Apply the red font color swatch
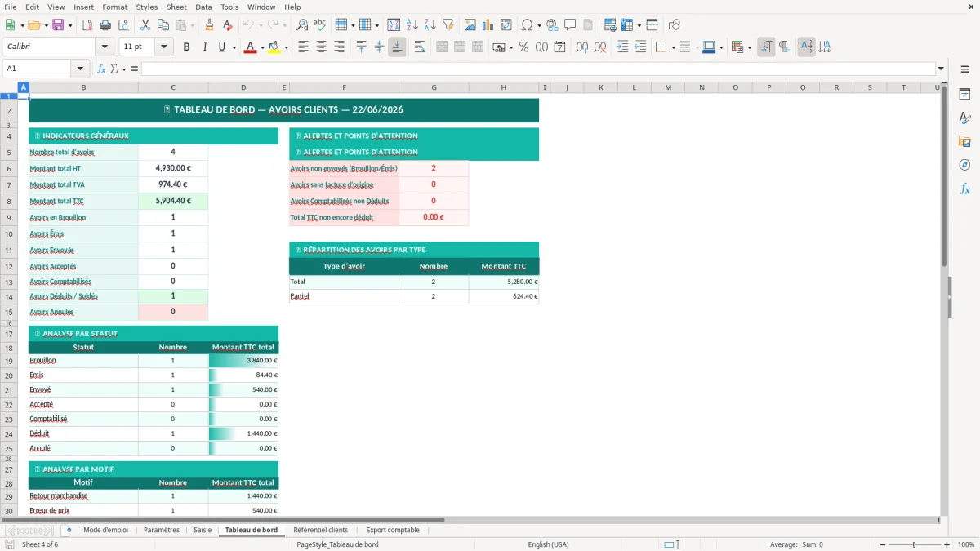The image size is (980, 551). pyautogui.click(x=250, y=47)
